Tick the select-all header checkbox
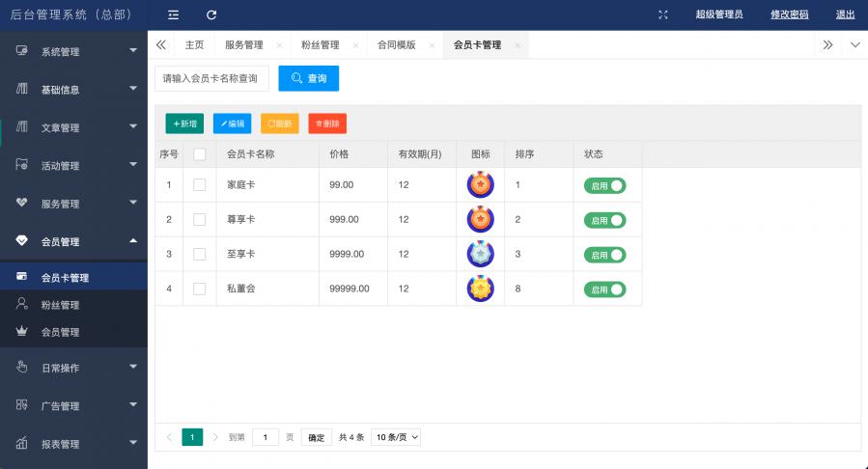 click(x=200, y=154)
